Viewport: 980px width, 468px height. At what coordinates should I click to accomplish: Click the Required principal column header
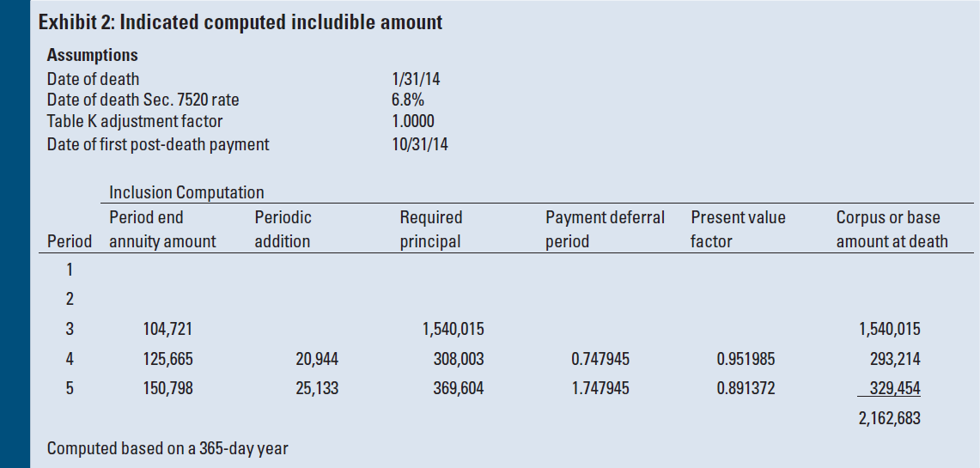pos(430,229)
